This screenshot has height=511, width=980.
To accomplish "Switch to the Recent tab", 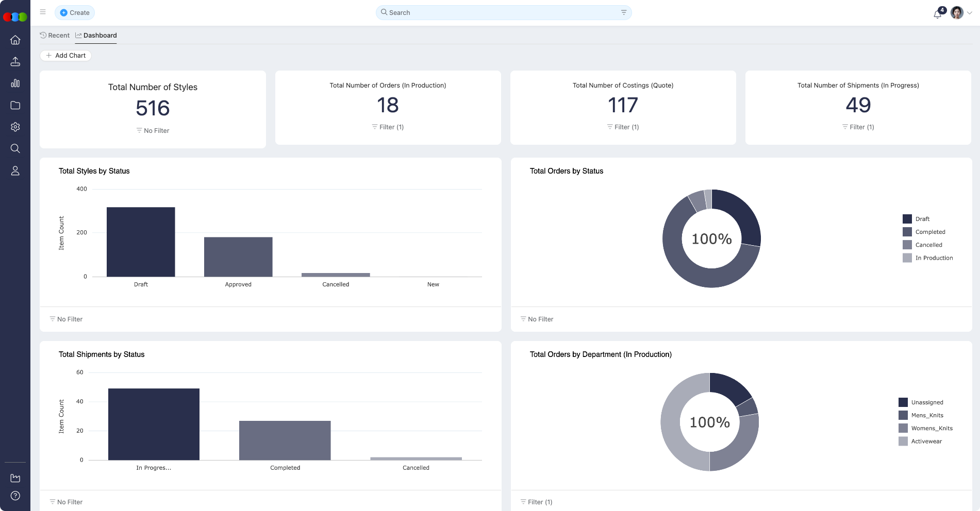I will pyautogui.click(x=55, y=36).
